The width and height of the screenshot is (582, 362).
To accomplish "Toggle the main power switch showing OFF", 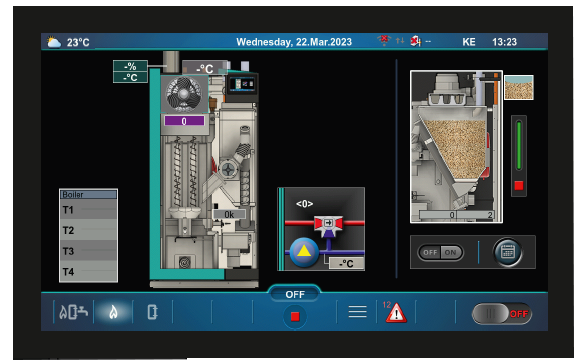I will tap(501, 314).
